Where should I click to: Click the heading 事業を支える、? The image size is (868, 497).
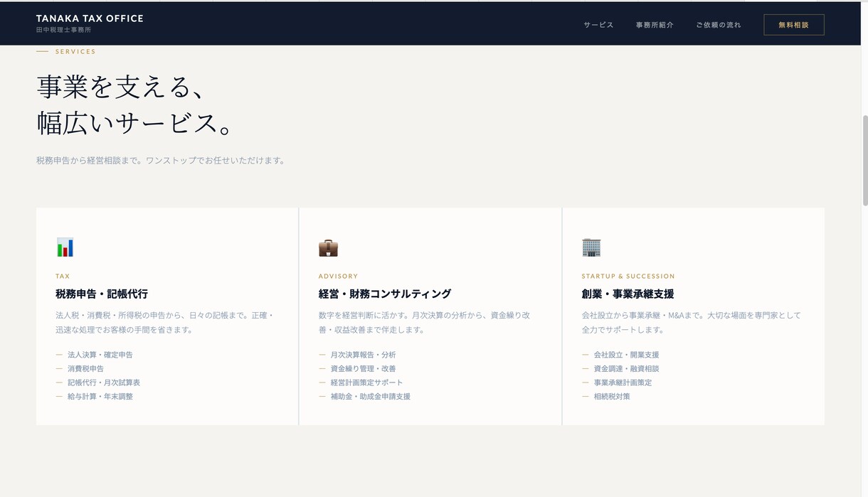click(x=122, y=87)
